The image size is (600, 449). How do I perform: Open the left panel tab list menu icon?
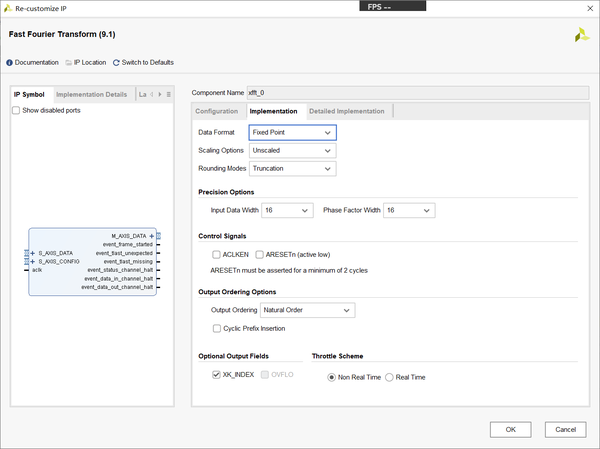(x=169, y=94)
